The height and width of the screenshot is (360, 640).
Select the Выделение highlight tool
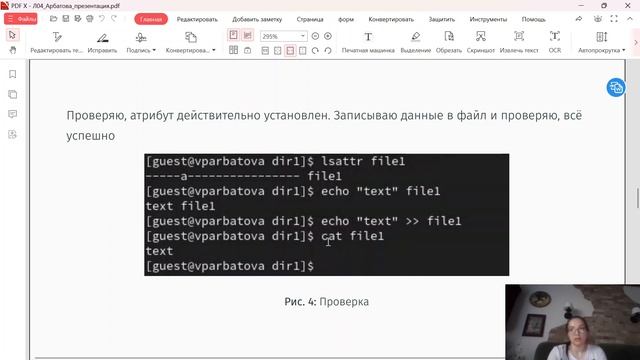click(416, 42)
